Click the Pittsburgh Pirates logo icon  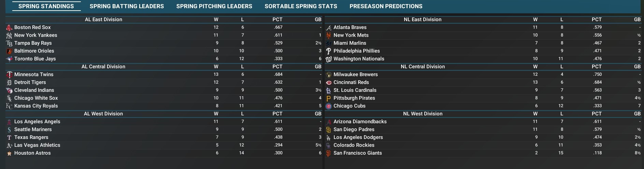328,98
